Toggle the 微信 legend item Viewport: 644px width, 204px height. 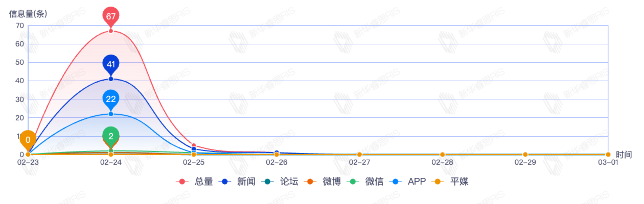pos(365,182)
